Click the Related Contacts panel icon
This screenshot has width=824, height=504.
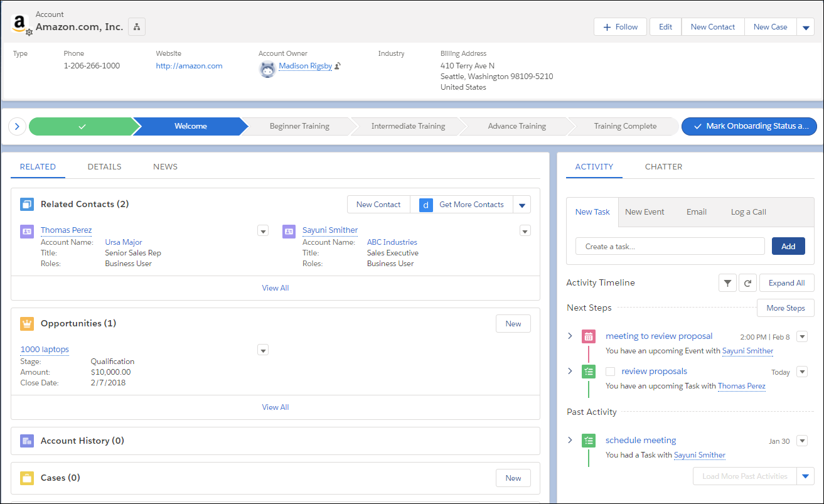[x=26, y=203]
